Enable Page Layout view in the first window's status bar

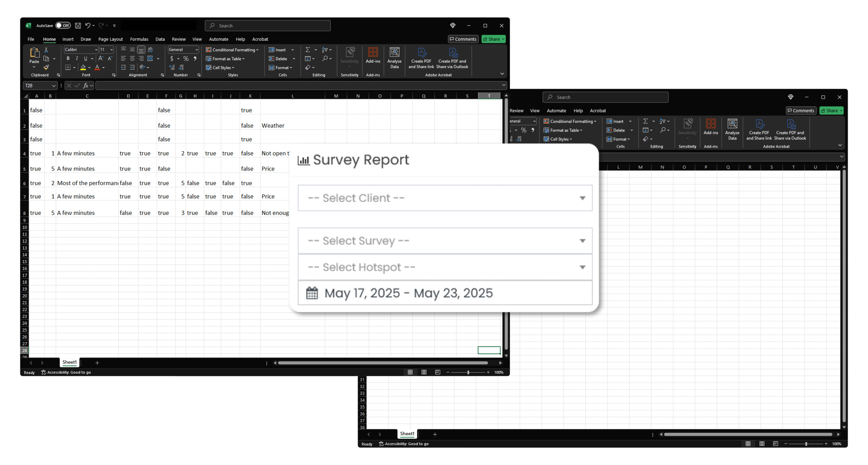tap(424, 372)
